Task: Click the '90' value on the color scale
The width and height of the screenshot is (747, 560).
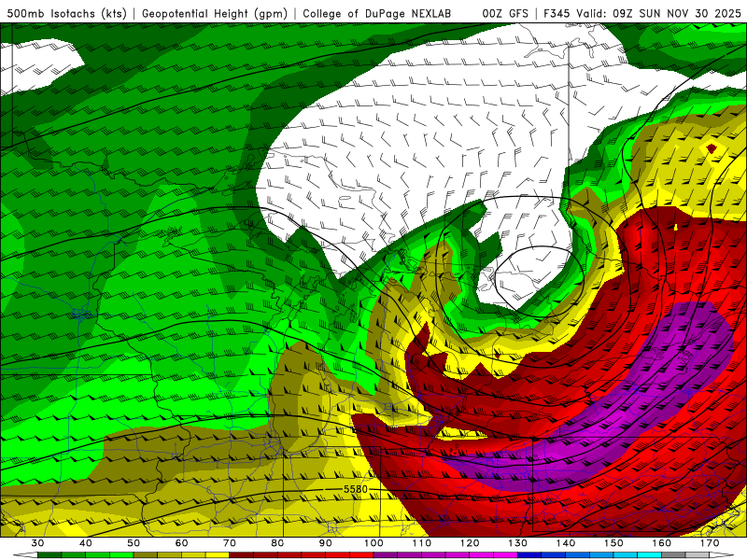Action: pyautogui.click(x=326, y=543)
